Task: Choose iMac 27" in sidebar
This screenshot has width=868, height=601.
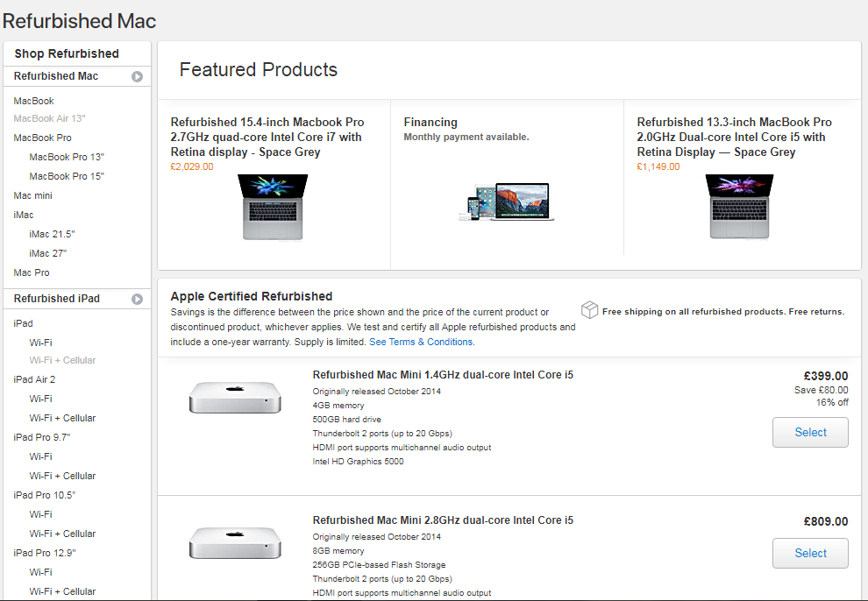Action: coord(48,254)
